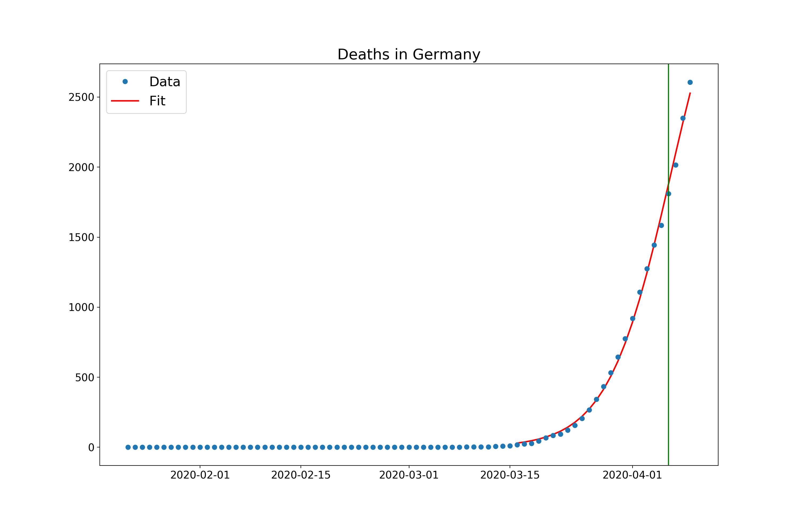
Task: Click the 2020-03-15 x-axis date label
Action: coord(510,475)
